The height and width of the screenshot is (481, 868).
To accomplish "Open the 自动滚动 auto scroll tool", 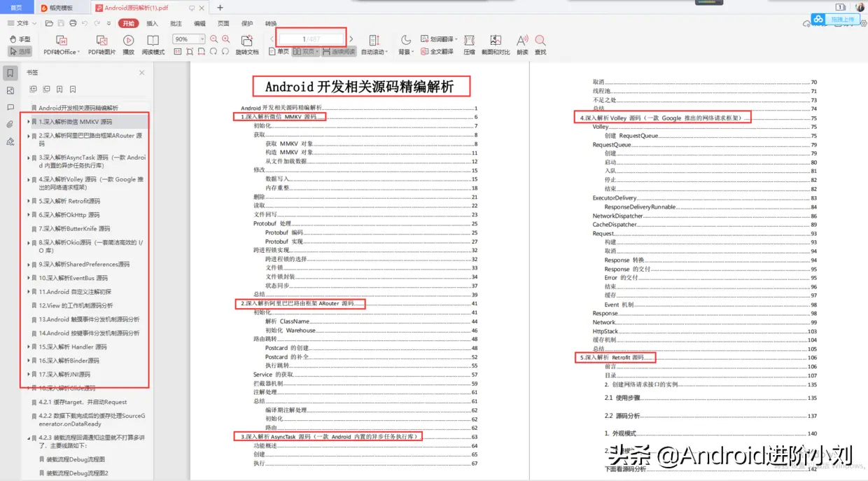I will [374, 45].
